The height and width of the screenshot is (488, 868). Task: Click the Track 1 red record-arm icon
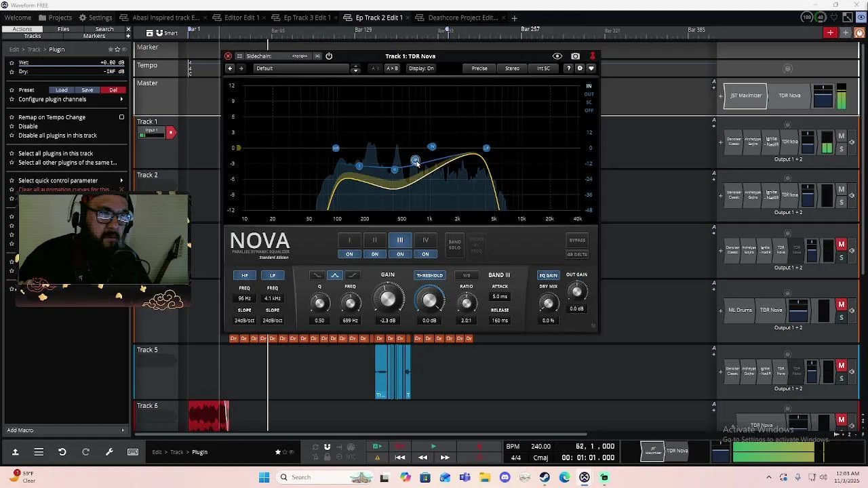pos(171,133)
